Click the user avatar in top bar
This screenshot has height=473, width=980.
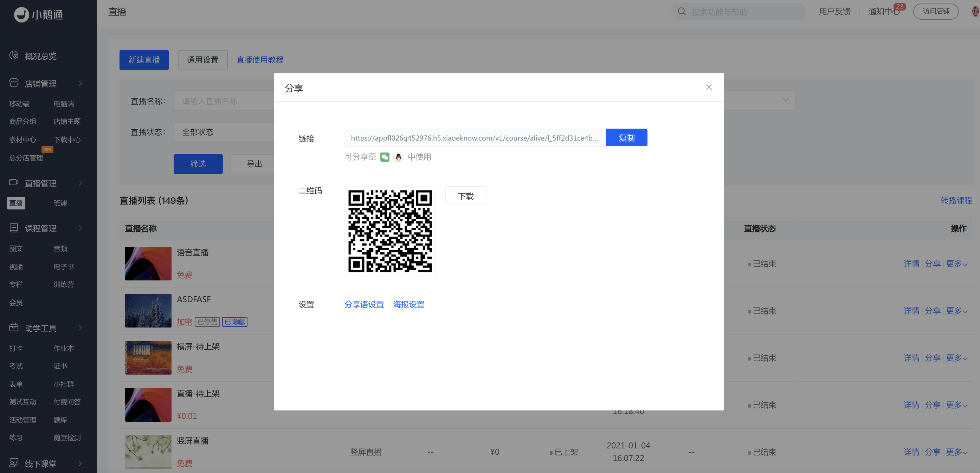click(976, 11)
